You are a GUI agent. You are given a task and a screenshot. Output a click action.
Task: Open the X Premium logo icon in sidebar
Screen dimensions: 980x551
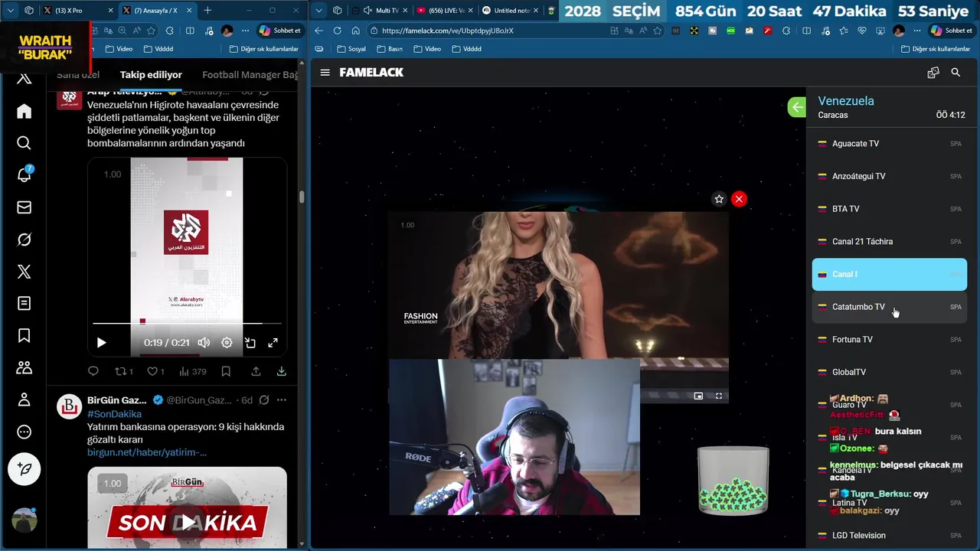pos(24,272)
